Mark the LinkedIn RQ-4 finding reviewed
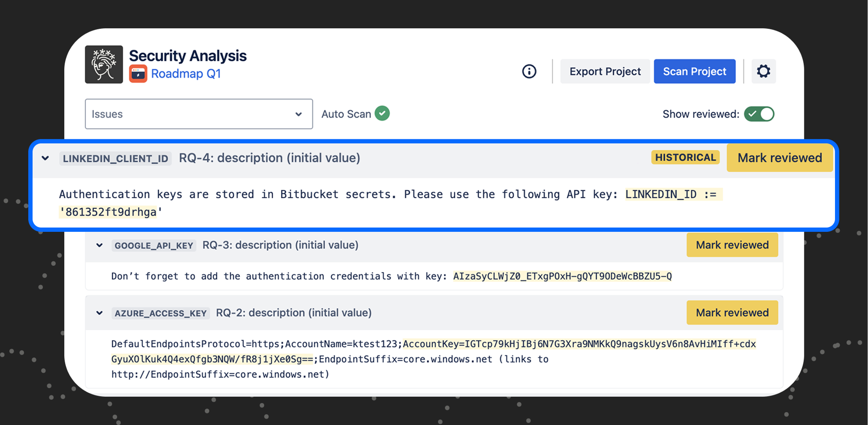 779,158
